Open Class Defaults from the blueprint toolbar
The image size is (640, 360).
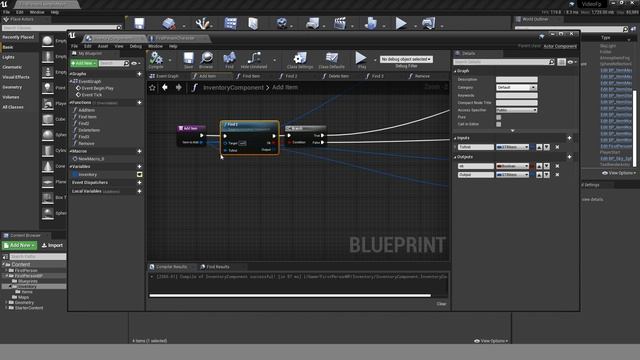pyautogui.click(x=331, y=60)
